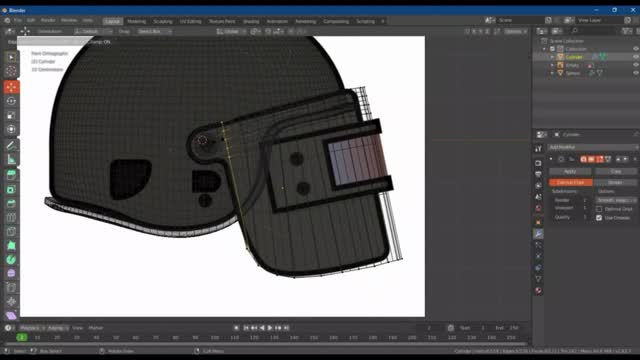Select the Select Box tool in toolbar
Screen dimensions: 640x360
[x=11, y=58]
